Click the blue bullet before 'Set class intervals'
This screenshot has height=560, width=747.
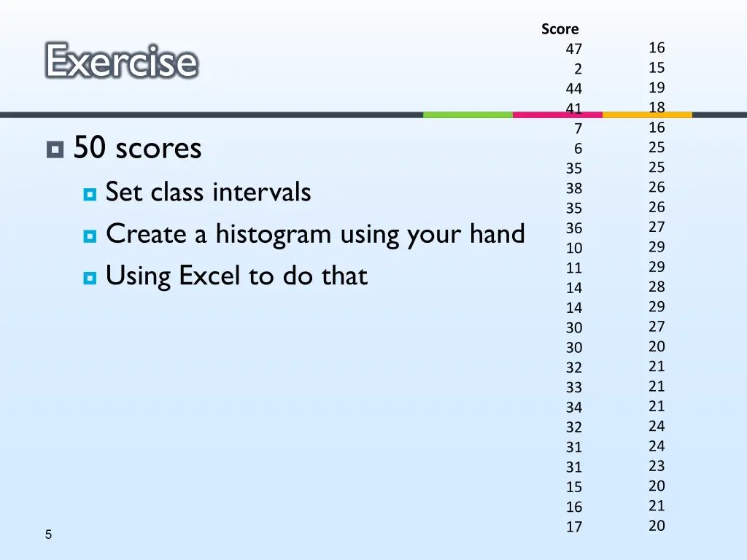(90, 194)
